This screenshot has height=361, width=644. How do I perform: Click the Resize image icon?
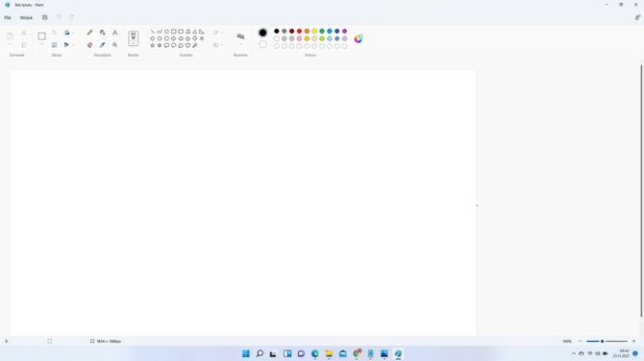(x=54, y=45)
